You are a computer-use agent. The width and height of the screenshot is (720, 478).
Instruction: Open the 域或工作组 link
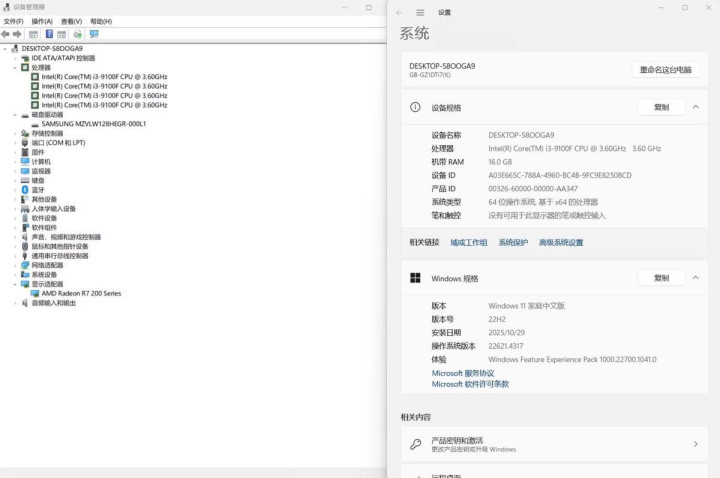(x=468, y=242)
